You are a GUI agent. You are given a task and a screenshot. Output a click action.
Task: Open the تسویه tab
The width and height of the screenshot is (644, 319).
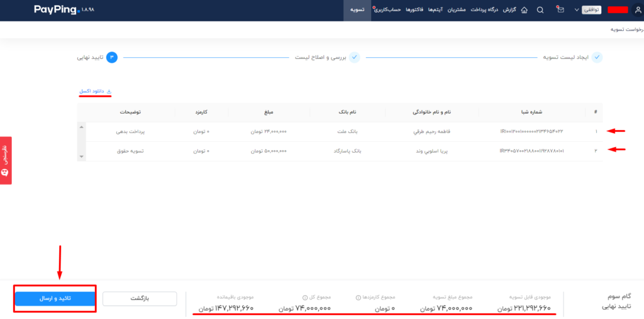click(357, 10)
